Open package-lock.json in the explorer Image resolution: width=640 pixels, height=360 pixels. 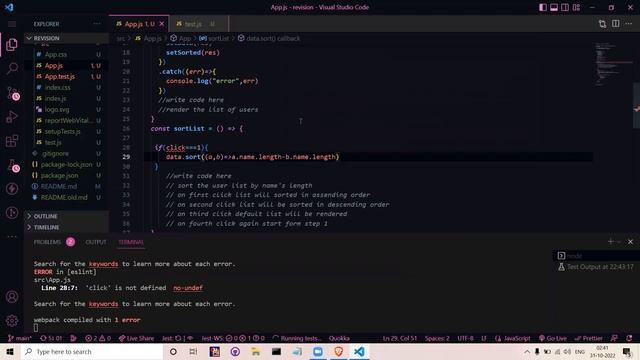coord(66,164)
